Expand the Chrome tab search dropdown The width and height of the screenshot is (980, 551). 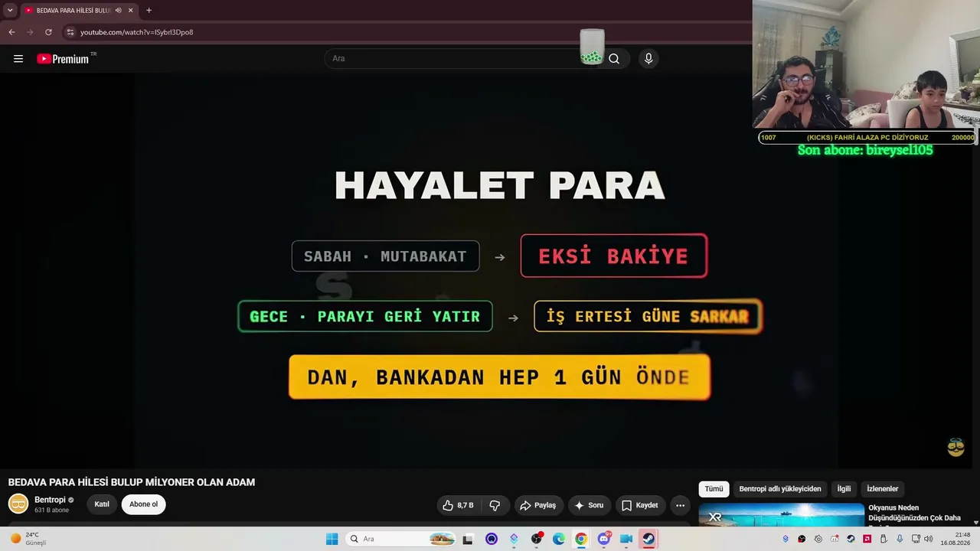pyautogui.click(x=10, y=11)
